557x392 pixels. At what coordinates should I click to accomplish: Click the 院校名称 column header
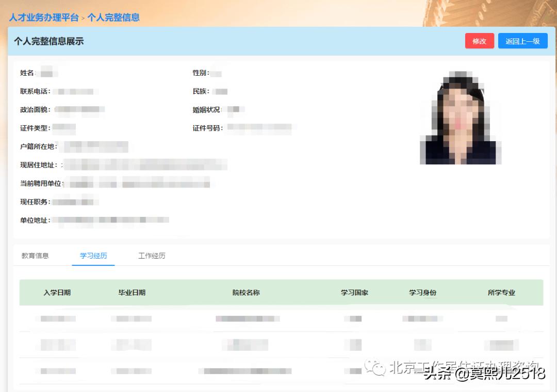pos(246,293)
